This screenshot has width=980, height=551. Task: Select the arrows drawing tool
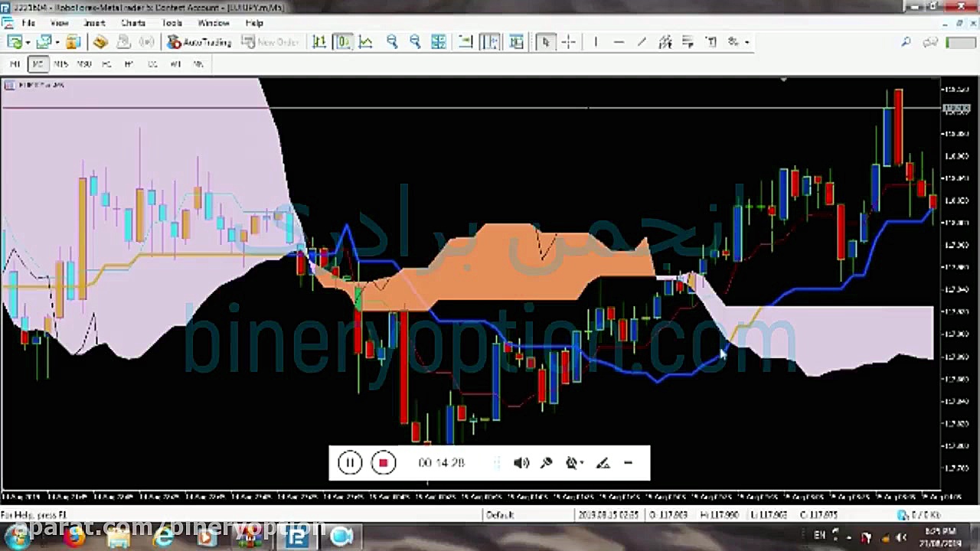tap(733, 42)
